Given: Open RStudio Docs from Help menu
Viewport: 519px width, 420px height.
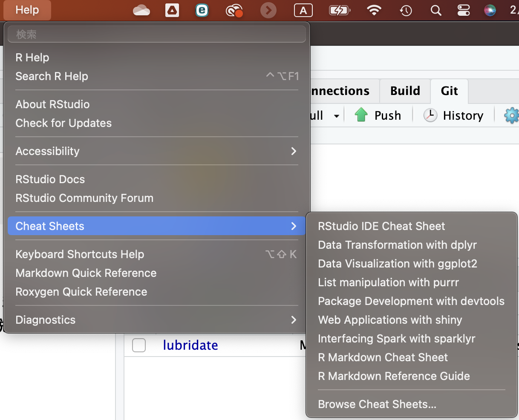Looking at the screenshot, I should [x=157, y=179].
